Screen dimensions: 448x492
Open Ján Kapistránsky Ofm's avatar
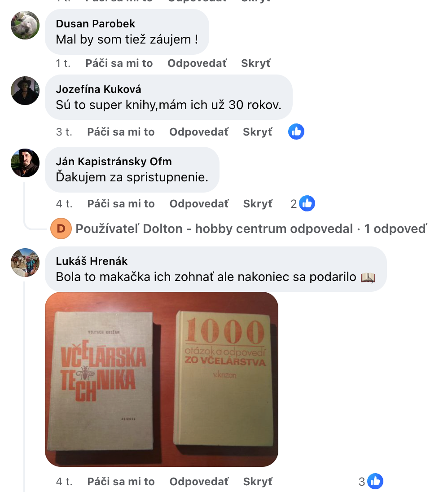point(25,163)
